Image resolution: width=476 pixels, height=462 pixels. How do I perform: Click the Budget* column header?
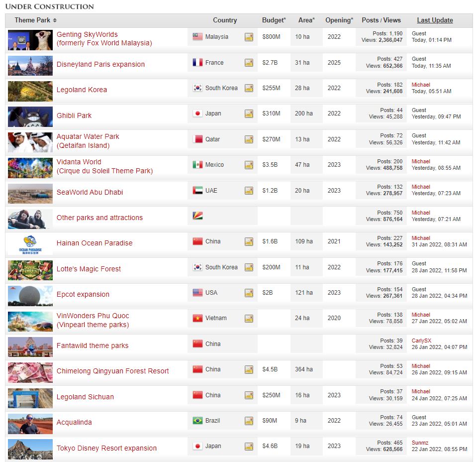(274, 20)
